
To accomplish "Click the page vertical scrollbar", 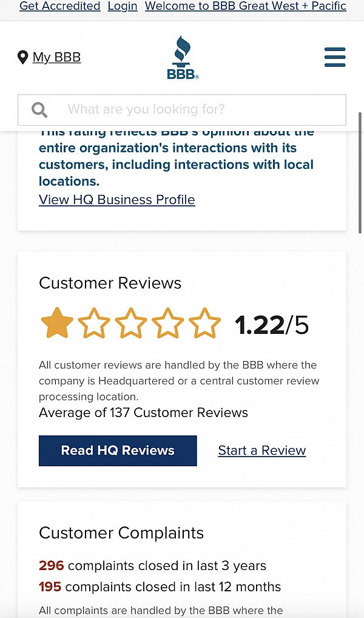I will pos(360,173).
